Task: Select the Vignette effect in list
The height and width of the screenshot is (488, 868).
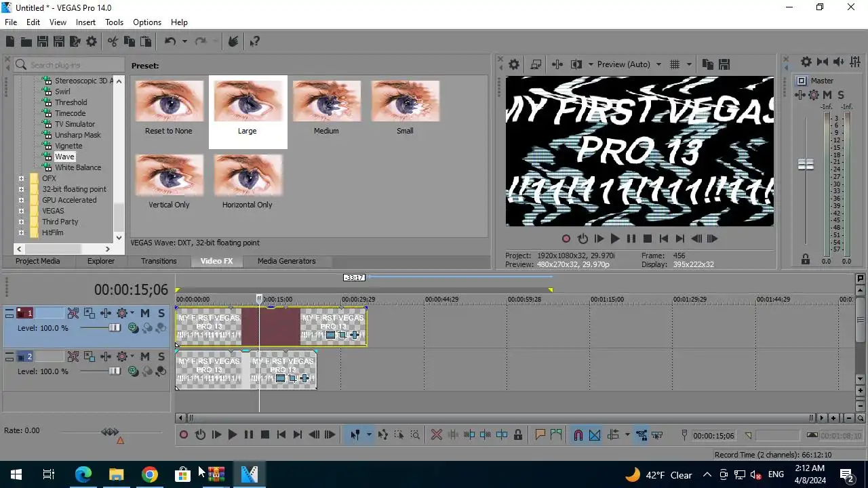Action: click(x=68, y=146)
